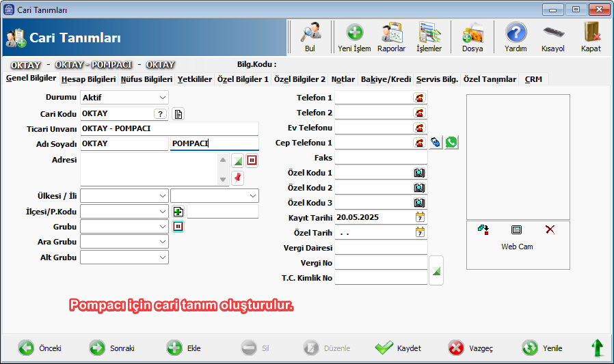Click the red square icon beside Grubu
This screenshot has height=364, width=614.
click(x=178, y=226)
